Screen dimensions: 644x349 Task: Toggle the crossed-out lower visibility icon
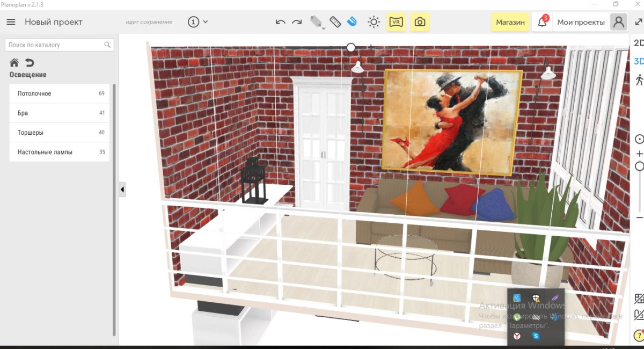pos(639,315)
